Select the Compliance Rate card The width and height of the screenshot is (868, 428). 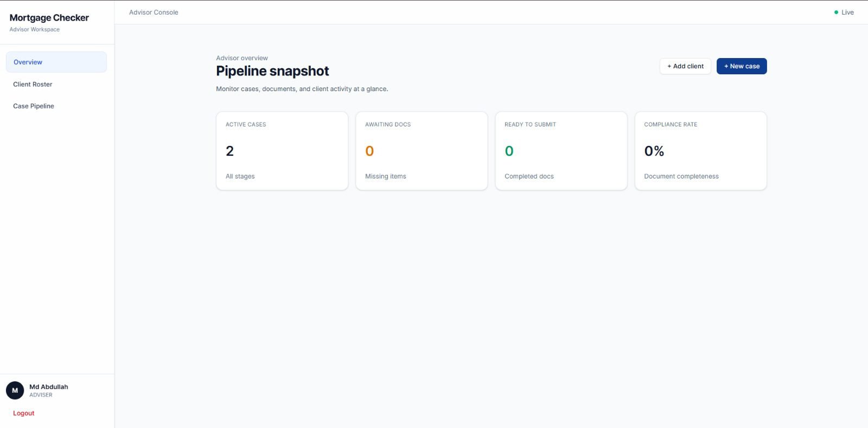point(700,151)
